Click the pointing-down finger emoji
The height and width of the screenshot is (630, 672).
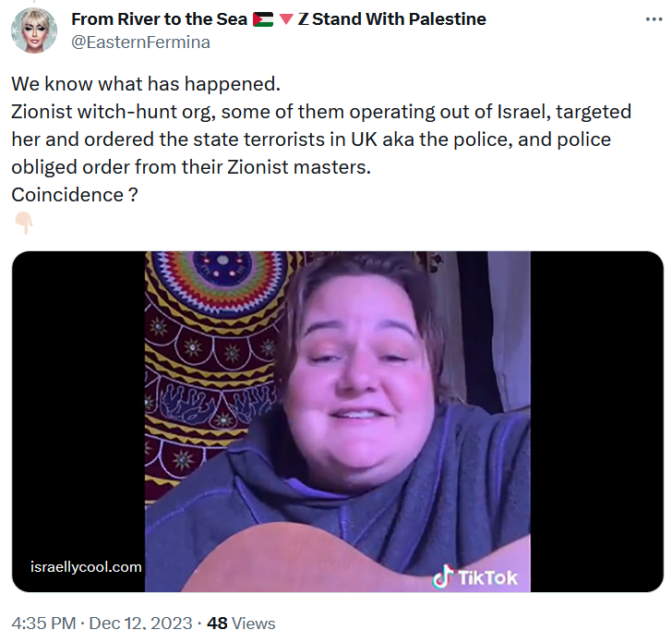point(24,223)
